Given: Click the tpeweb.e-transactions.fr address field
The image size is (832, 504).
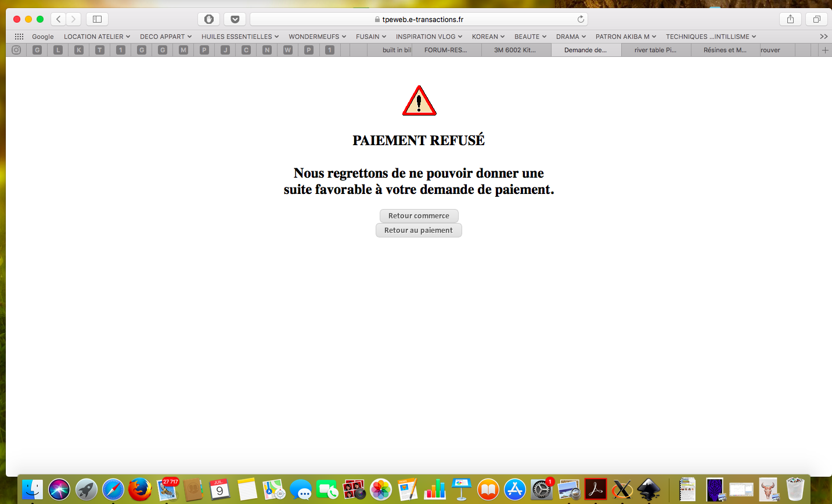Looking at the screenshot, I should (419, 19).
